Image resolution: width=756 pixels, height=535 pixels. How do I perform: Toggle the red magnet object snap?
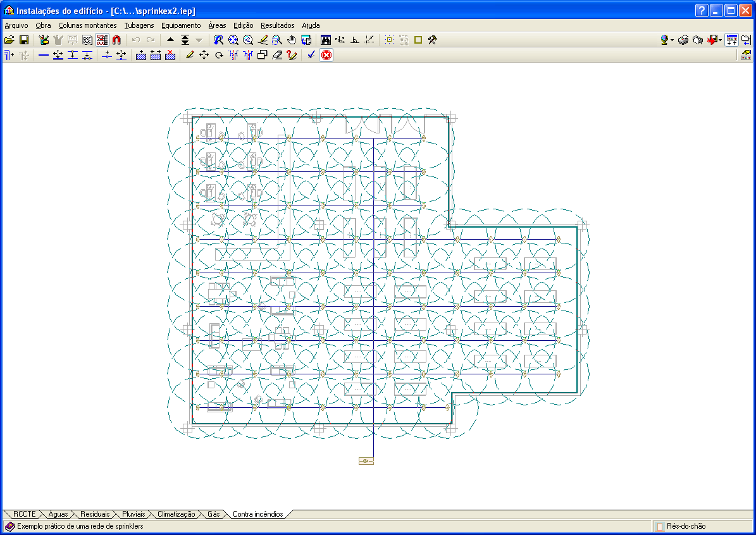(116, 40)
